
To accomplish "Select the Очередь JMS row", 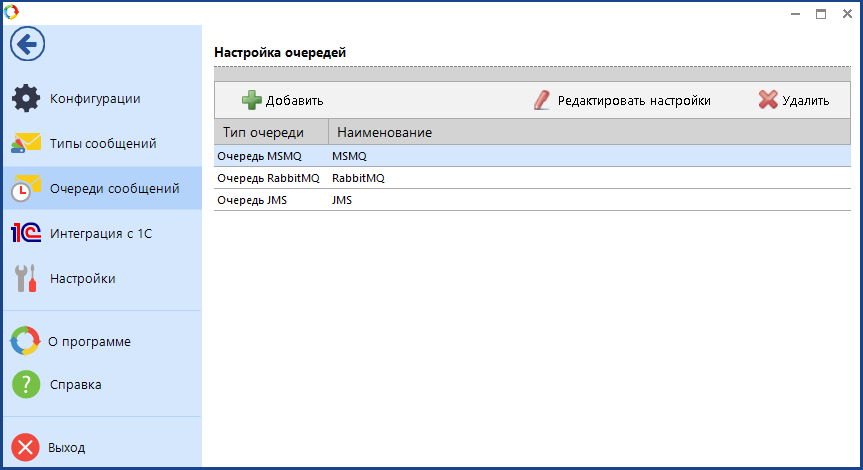I will click(x=532, y=200).
